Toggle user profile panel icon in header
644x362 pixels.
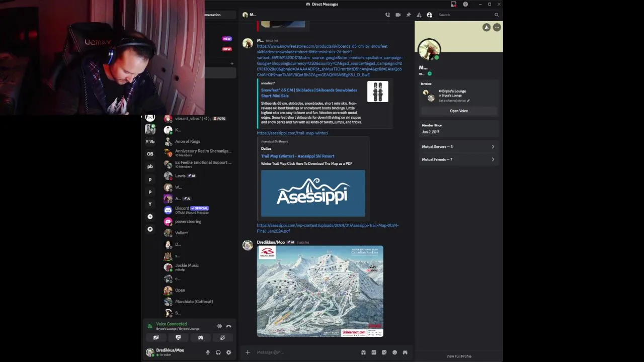tap(429, 15)
